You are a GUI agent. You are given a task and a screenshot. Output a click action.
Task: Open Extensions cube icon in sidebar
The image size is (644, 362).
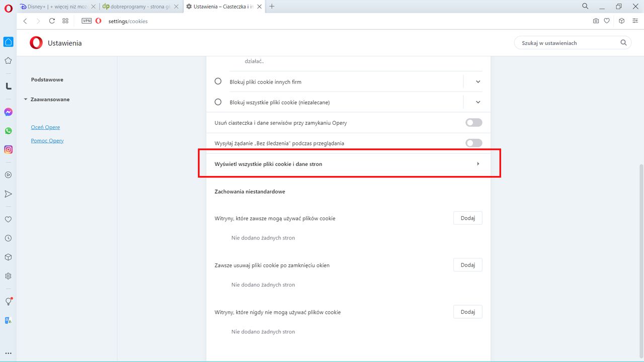coord(8,257)
